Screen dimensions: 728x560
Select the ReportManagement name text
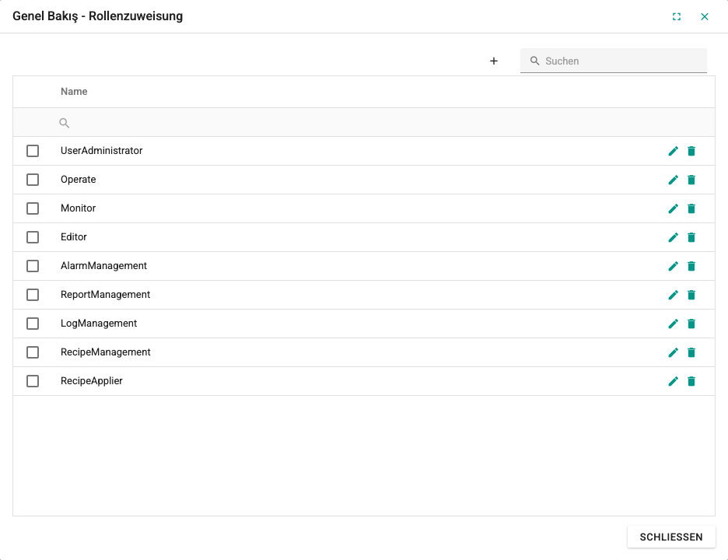click(x=106, y=295)
